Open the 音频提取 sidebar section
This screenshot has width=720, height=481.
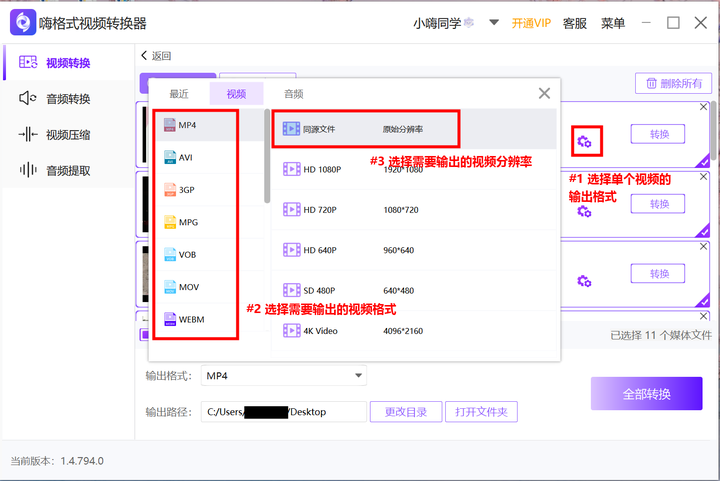coord(68,170)
